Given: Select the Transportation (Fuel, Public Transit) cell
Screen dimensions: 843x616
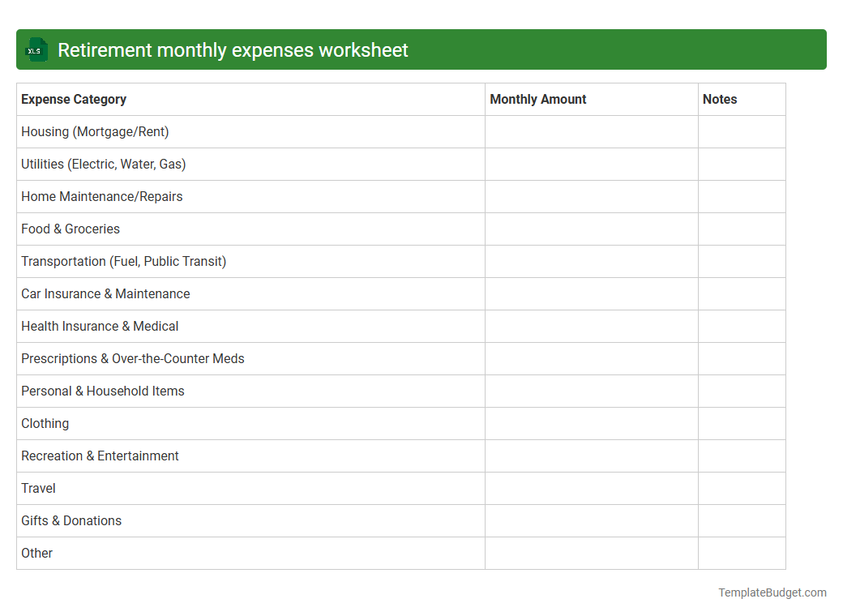Looking at the screenshot, I should [x=123, y=261].
